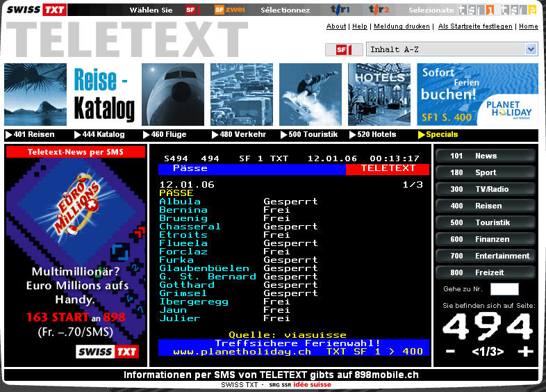Click the Teletext-News per SMS header

tap(76, 152)
